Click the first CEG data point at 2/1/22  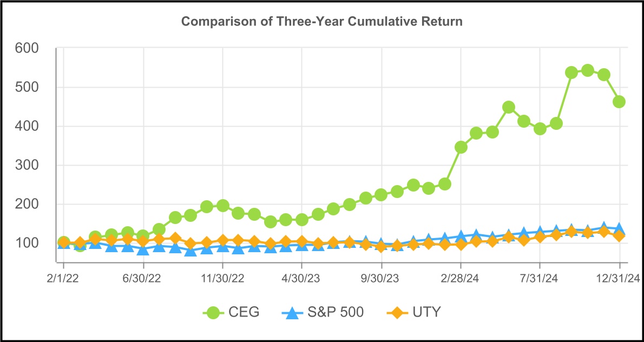64,242
